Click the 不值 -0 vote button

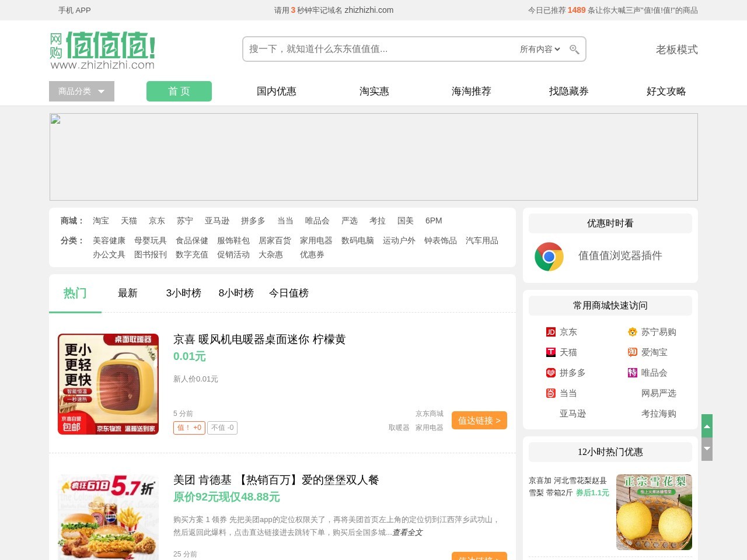click(x=222, y=428)
